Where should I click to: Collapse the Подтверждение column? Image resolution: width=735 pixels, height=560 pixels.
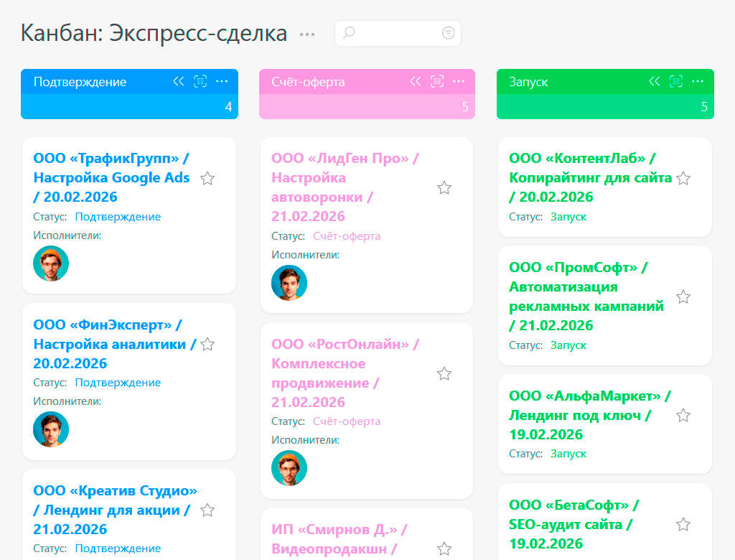(179, 82)
